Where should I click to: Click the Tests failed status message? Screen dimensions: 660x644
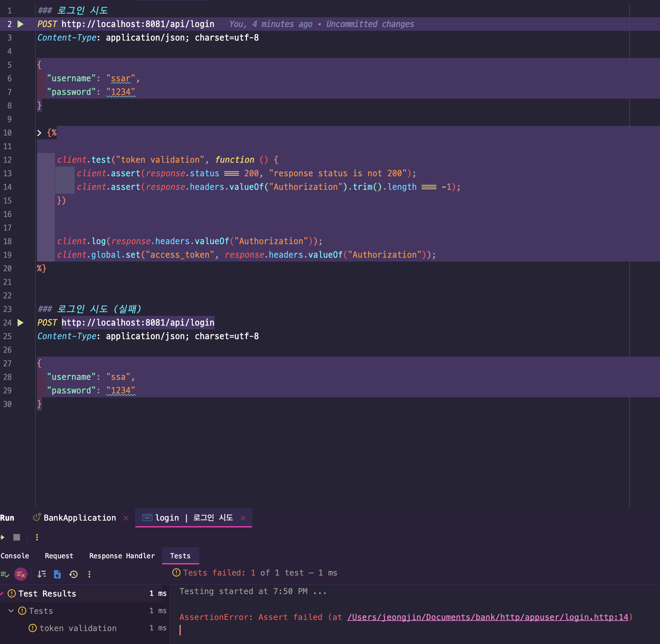[259, 573]
